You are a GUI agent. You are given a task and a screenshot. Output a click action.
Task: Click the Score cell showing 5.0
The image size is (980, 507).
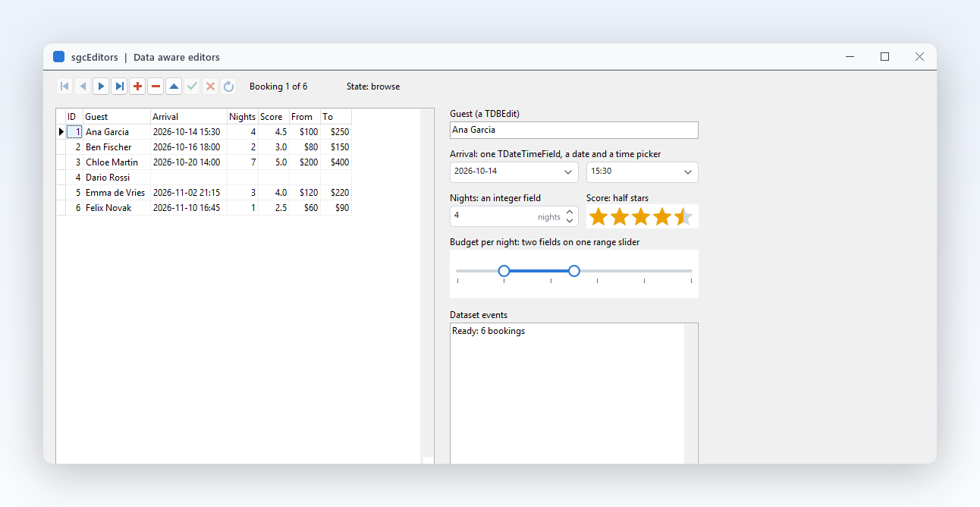[274, 162]
